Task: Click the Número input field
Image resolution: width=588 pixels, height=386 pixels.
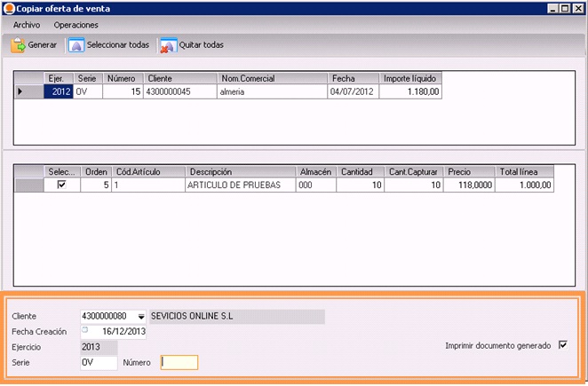Action: click(179, 362)
